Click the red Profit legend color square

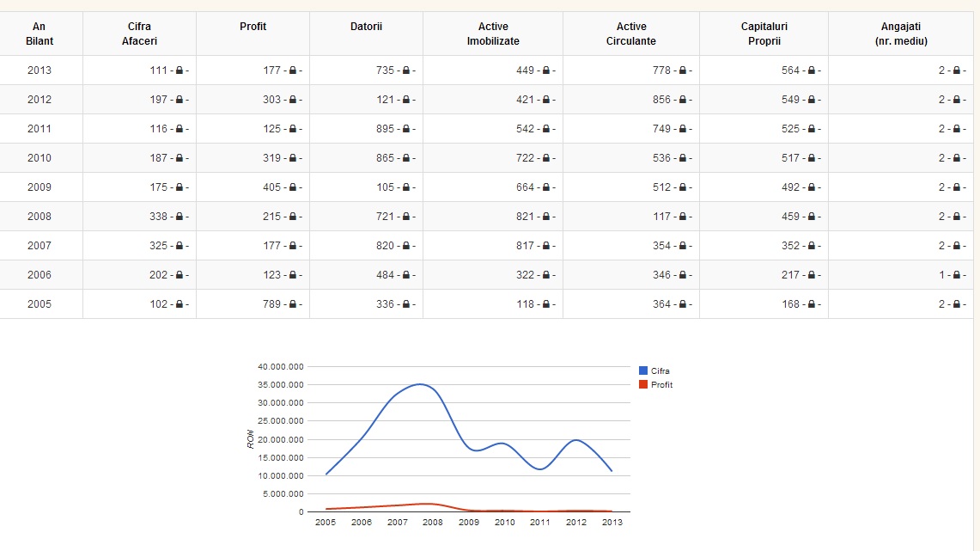click(643, 384)
